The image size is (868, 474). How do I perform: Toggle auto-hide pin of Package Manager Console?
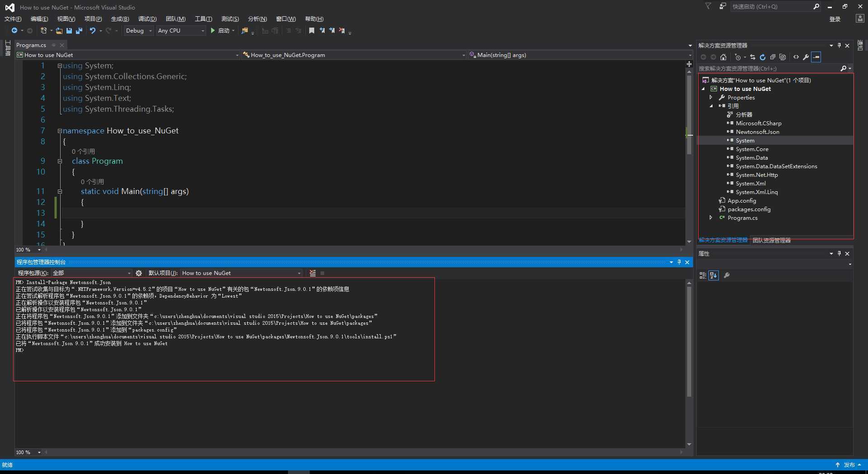point(679,262)
